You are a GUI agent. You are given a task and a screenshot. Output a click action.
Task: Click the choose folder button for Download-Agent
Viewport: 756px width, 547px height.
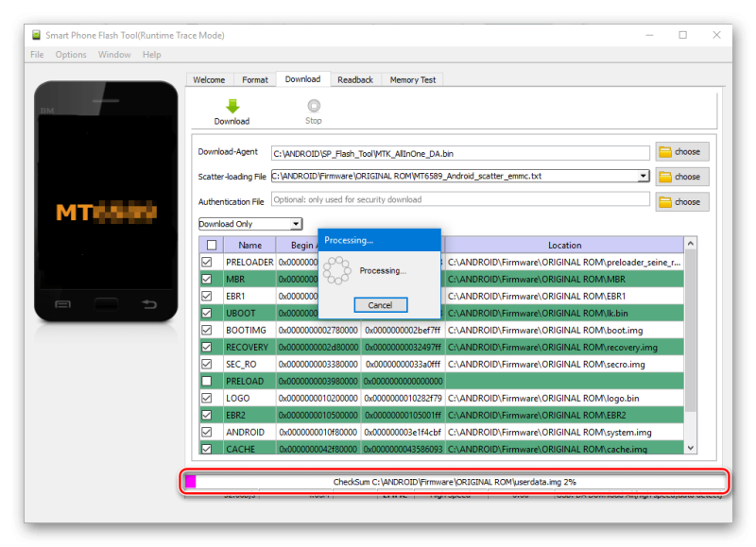pos(680,151)
